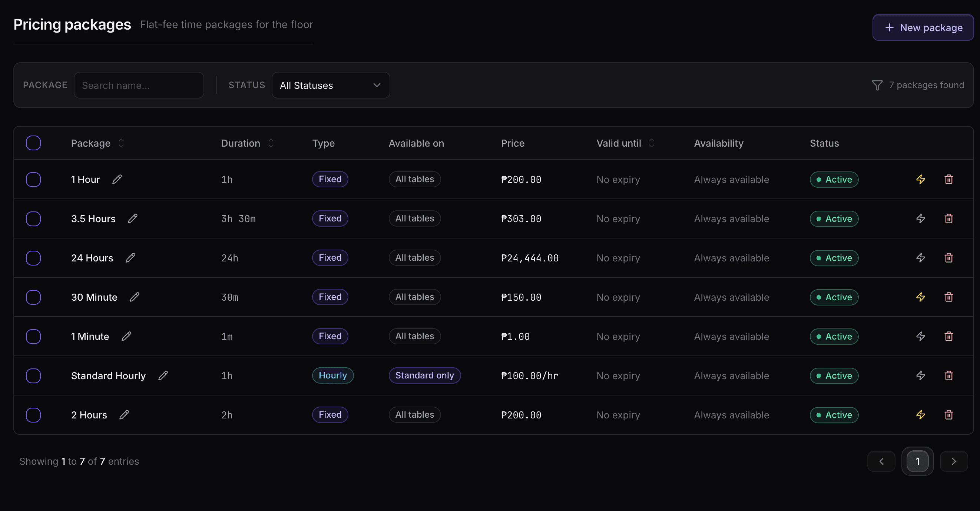Click the Standard only availability badge
980x511 pixels.
click(424, 375)
